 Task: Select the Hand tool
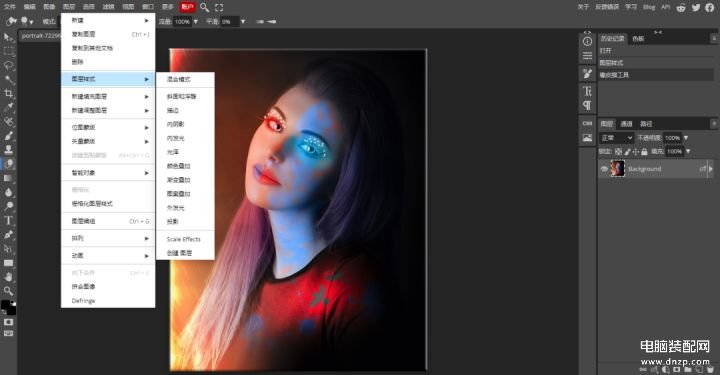click(x=8, y=277)
